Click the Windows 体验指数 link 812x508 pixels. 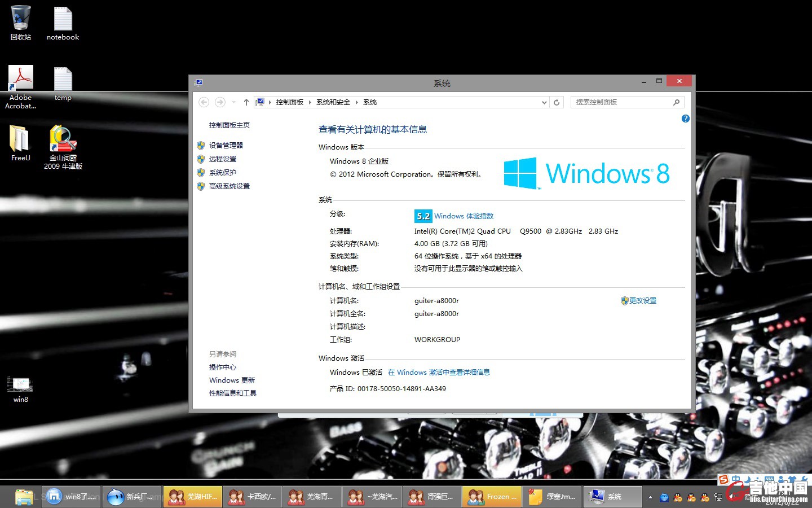[x=464, y=216]
